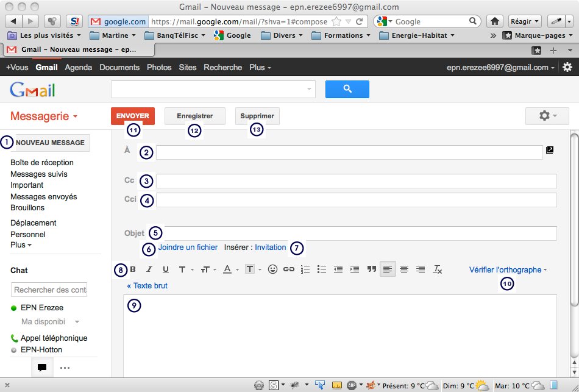Center align the text
The image size is (579, 392).
404,269
